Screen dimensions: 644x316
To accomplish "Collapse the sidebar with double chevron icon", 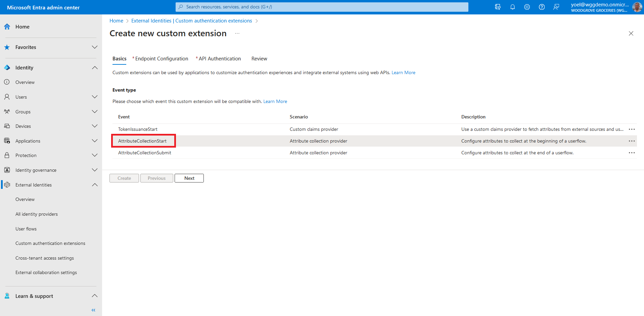I will (93, 310).
